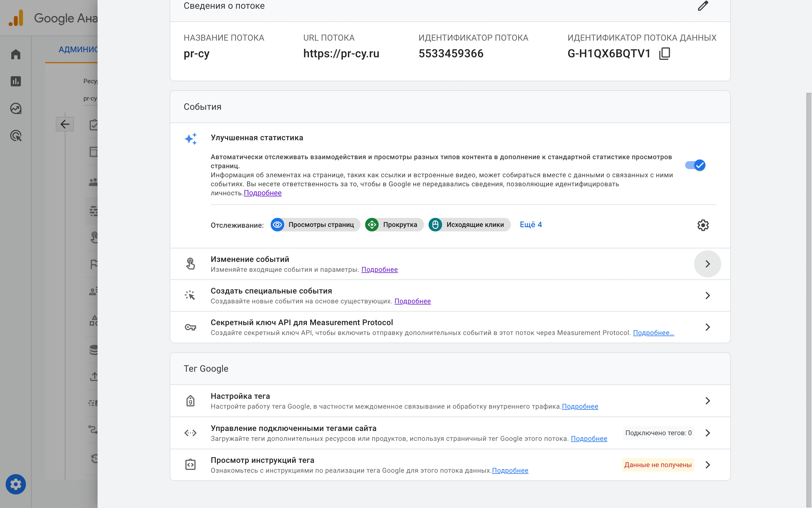This screenshot has height=508, width=812.
Task: Click the stream ID 5533459366
Action: (451, 53)
